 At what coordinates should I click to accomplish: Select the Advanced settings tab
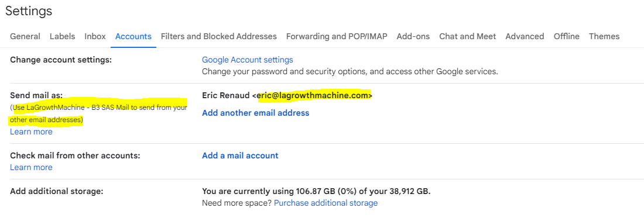tap(525, 36)
